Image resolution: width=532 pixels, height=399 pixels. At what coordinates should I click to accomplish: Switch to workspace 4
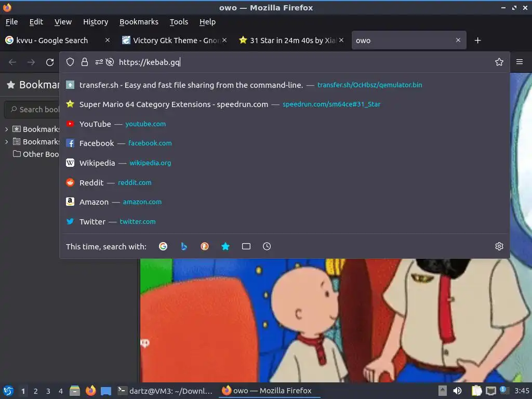click(61, 391)
